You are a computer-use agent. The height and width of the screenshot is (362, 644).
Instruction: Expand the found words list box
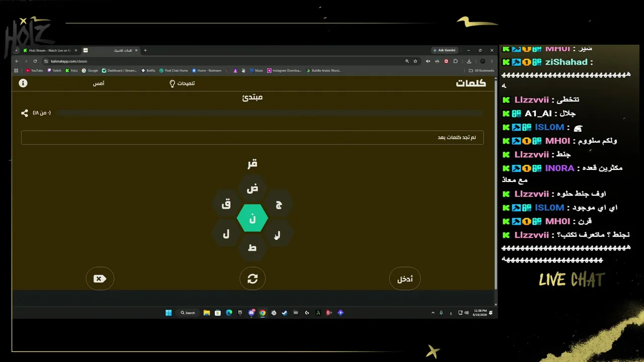[253, 137]
